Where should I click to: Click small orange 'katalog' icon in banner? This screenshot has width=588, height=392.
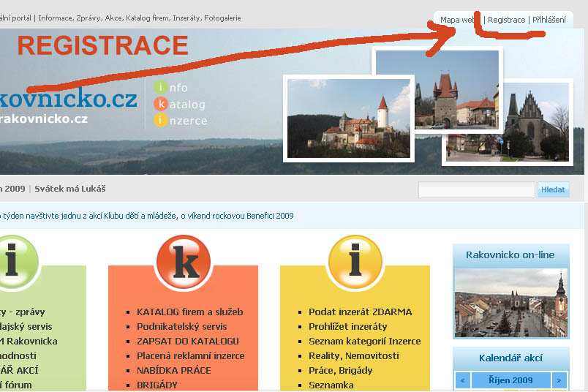pos(161,104)
